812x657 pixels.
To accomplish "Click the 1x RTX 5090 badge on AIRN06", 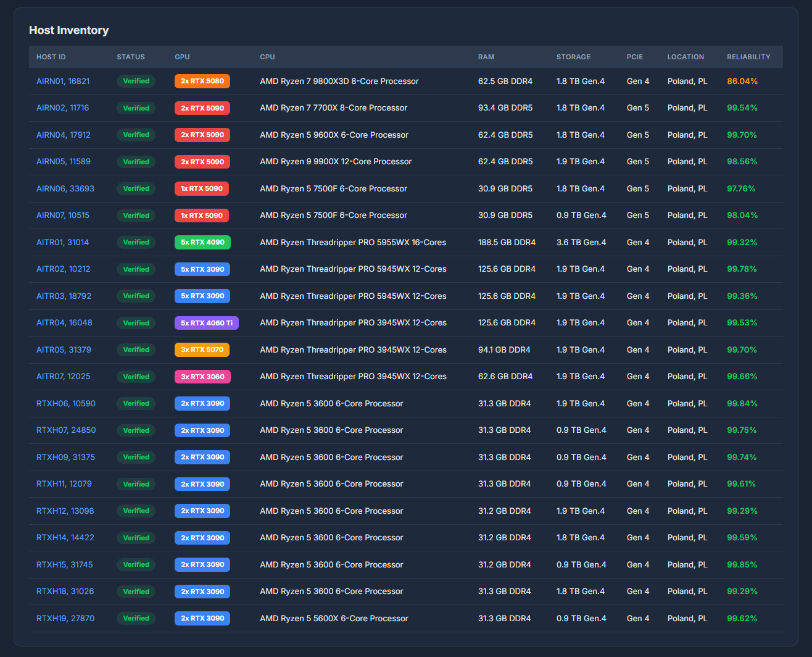I will [x=202, y=188].
